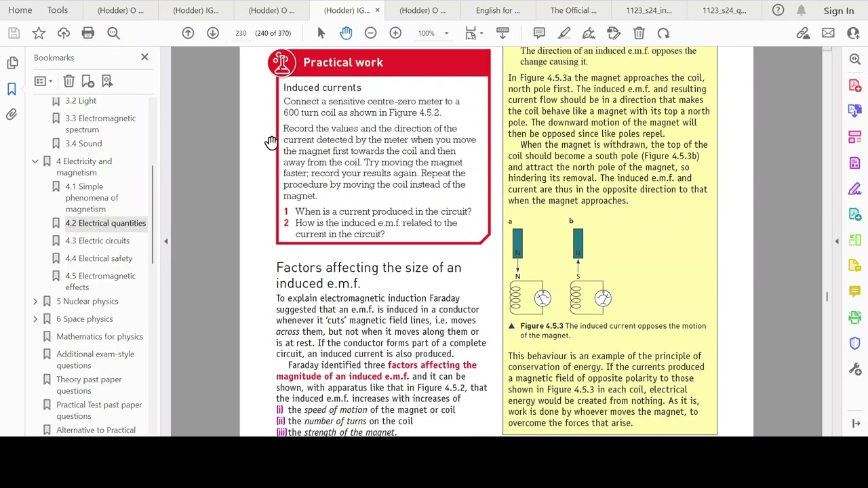Rotate the page view

tap(663, 33)
